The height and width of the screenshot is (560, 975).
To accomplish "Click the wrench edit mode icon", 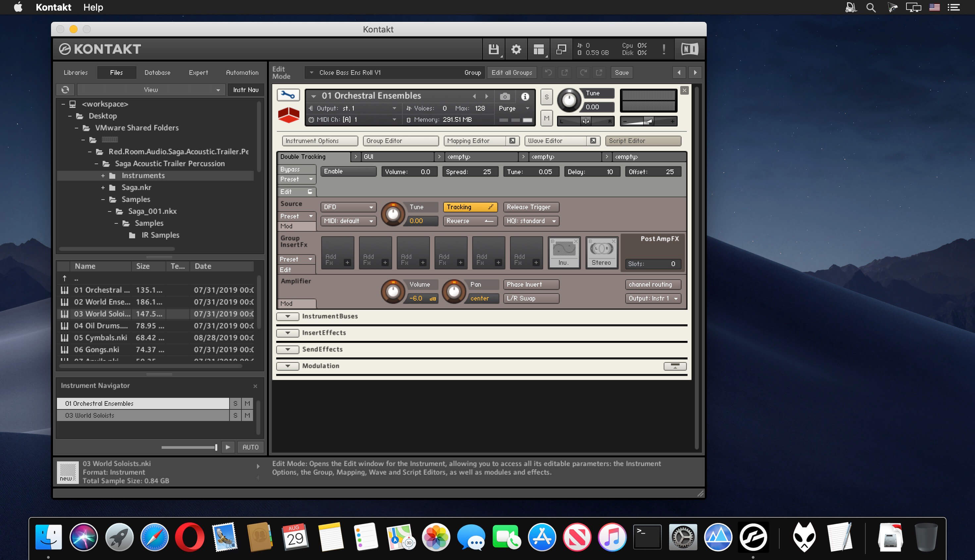I will 288,95.
